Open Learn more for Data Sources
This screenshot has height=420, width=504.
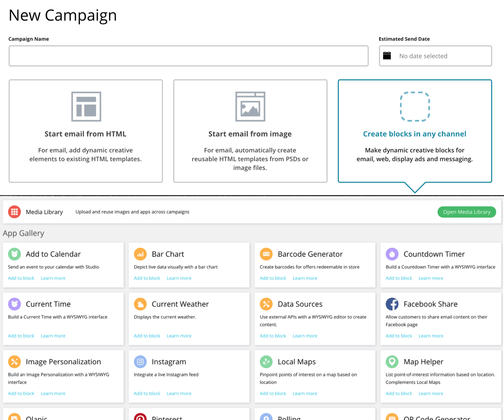(x=305, y=336)
